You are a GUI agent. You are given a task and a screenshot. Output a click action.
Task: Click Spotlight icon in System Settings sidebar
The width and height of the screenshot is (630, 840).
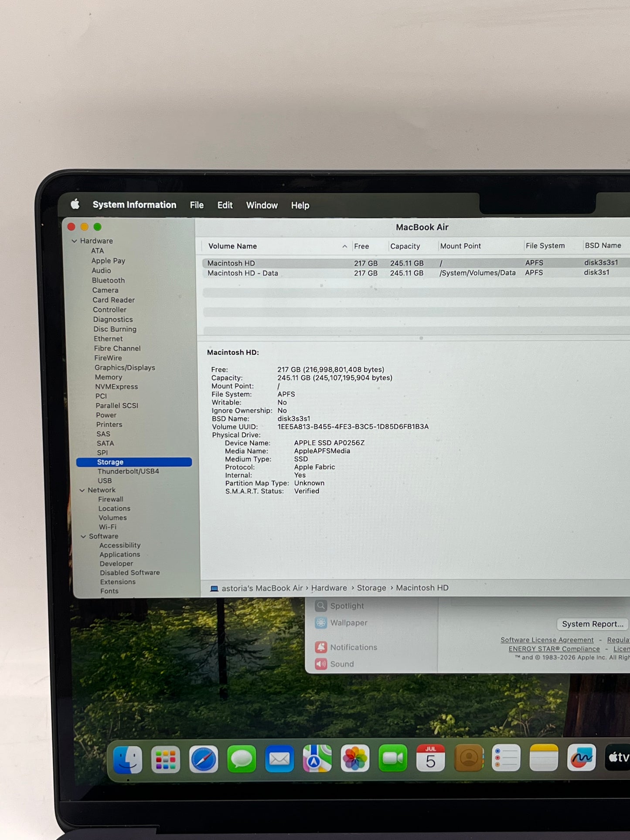[x=321, y=605]
